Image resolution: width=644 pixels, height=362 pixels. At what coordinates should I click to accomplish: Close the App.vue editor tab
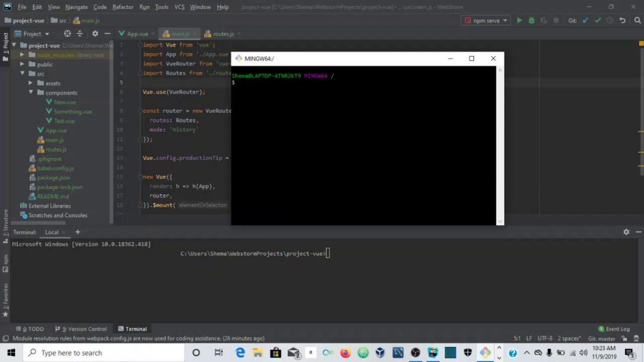click(x=153, y=34)
